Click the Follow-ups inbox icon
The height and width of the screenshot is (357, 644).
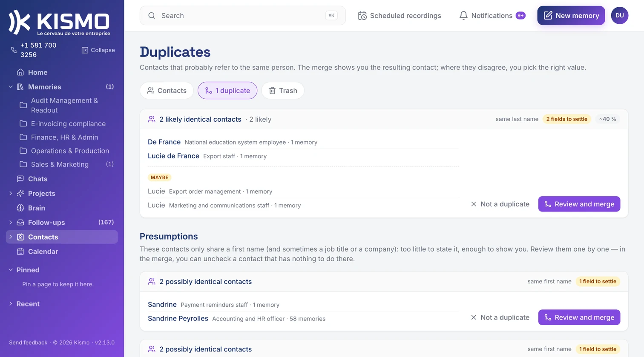pos(20,223)
